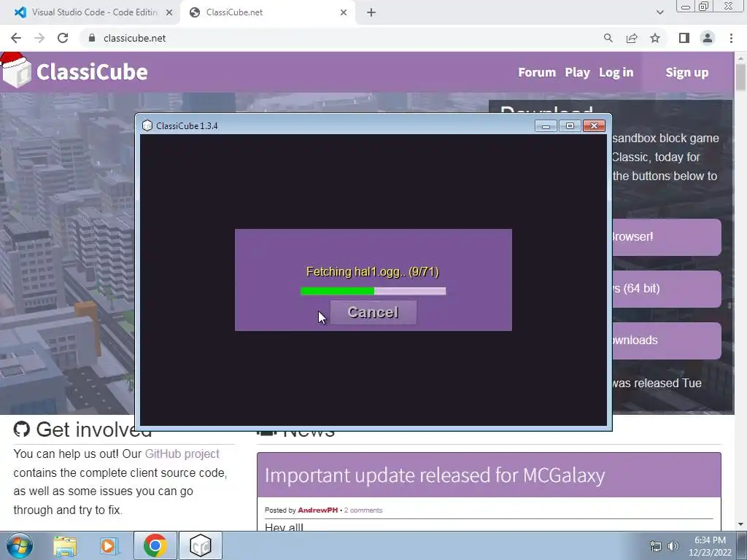
Task: Close the Visual Studio Code tab
Action: (x=169, y=12)
